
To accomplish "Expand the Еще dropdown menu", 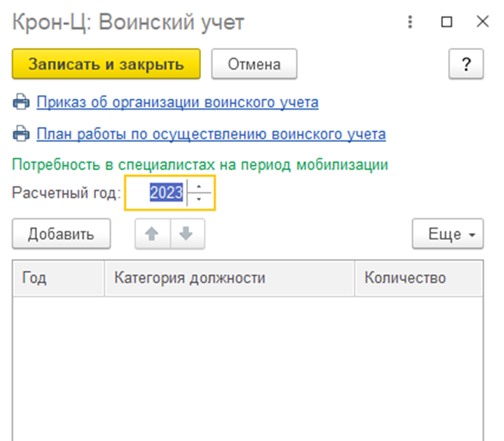I will point(448,234).
